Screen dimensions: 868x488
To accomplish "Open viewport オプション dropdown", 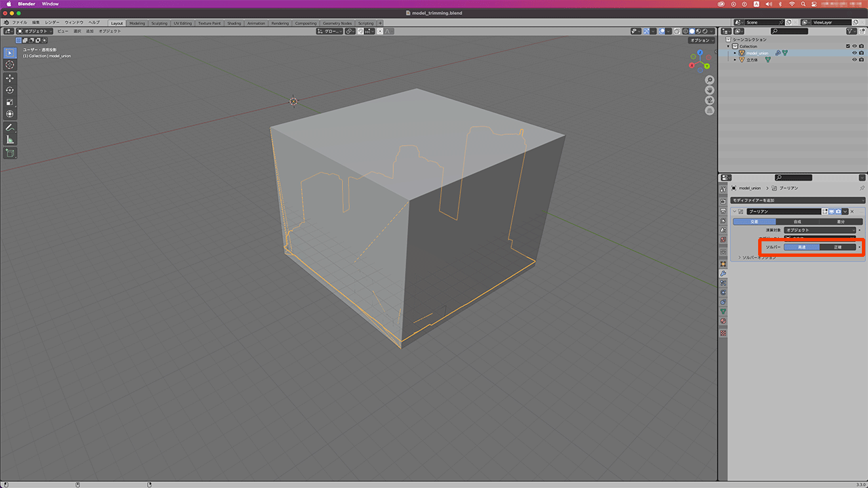I will click(701, 40).
